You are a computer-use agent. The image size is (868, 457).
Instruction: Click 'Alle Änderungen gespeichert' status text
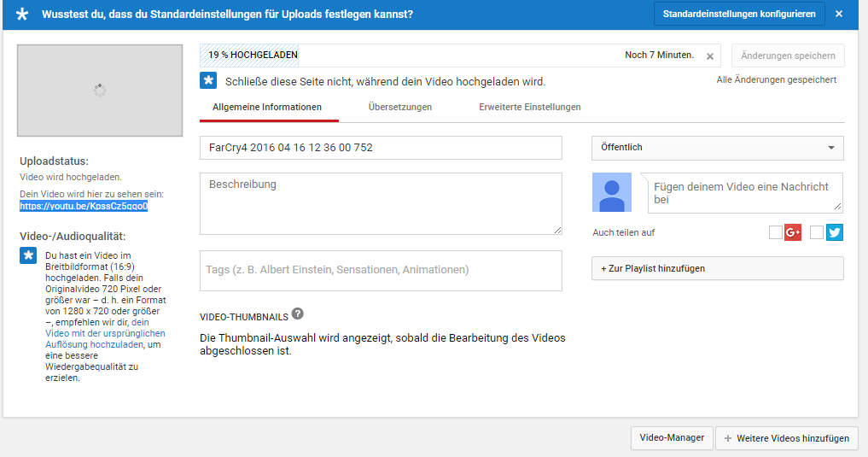(776, 79)
